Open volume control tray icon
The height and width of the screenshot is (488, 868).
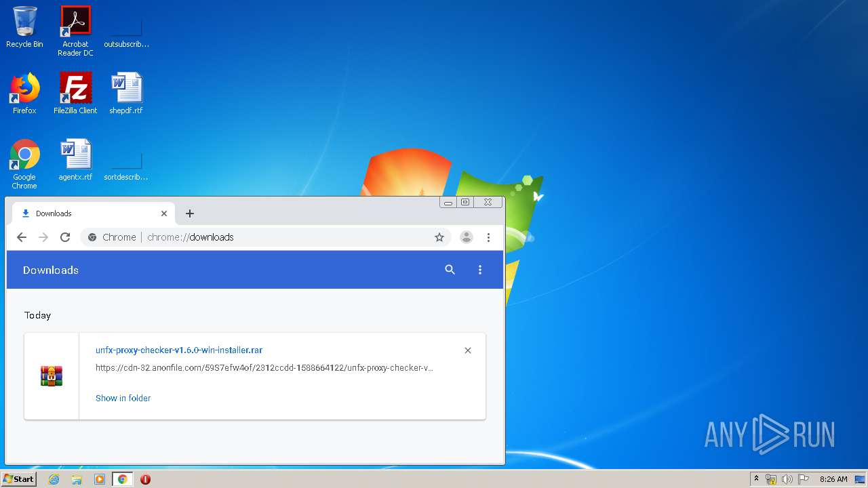point(787,479)
